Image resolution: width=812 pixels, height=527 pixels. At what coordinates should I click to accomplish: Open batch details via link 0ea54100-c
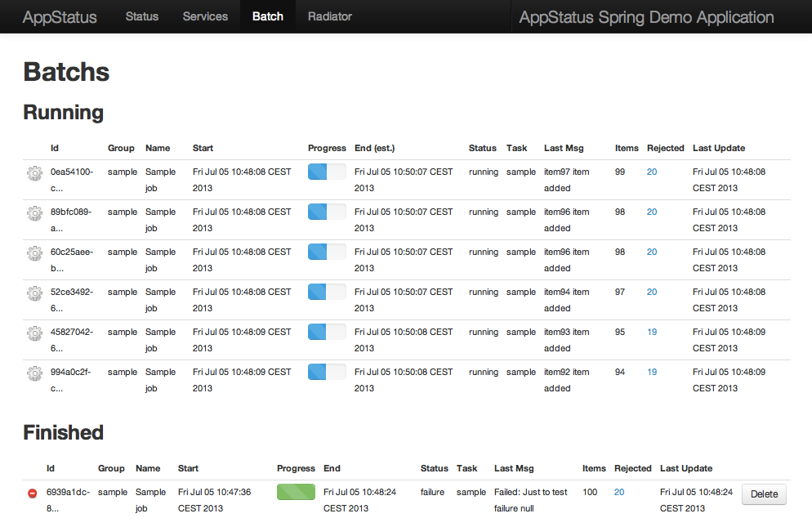pyautogui.click(x=69, y=180)
